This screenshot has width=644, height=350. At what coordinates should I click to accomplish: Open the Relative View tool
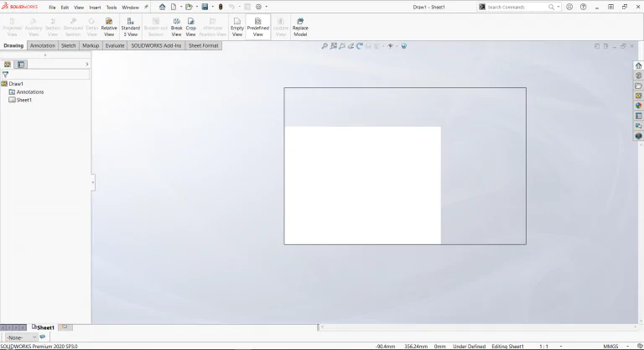click(x=109, y=27)
